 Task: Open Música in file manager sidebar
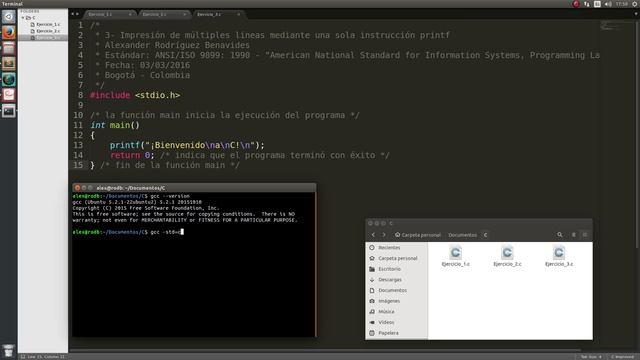point(396,311)
